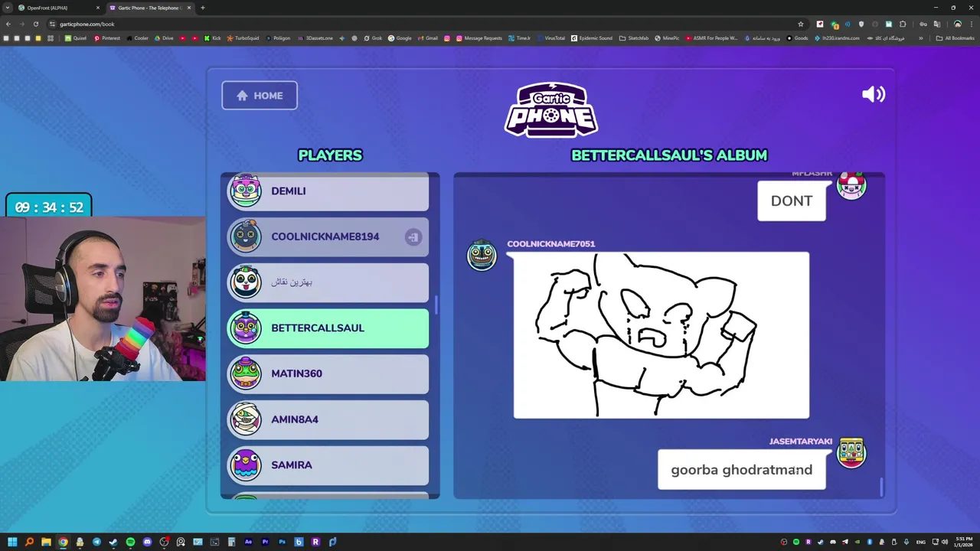Click the HOME button
Viewport: 980px width, 551px height.
pyautogui.click(x=260, y=96)
